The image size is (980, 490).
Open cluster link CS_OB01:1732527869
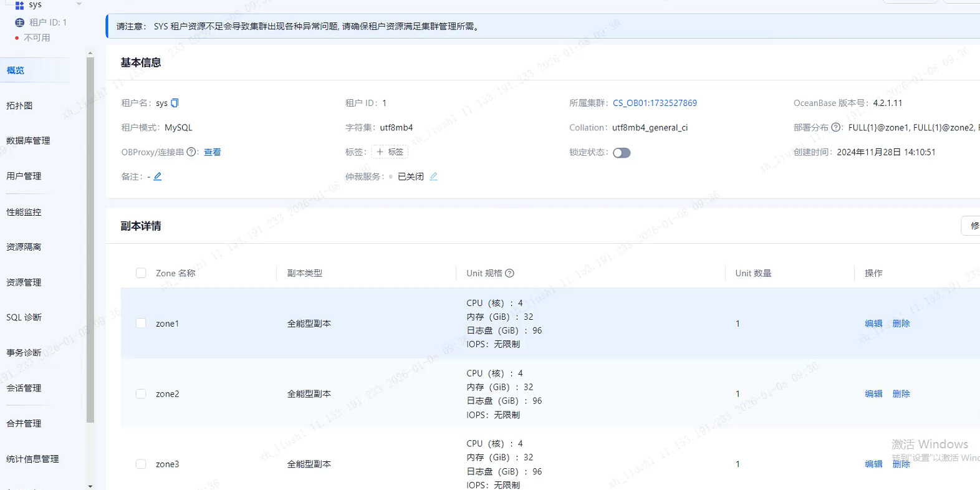point(655,103)
